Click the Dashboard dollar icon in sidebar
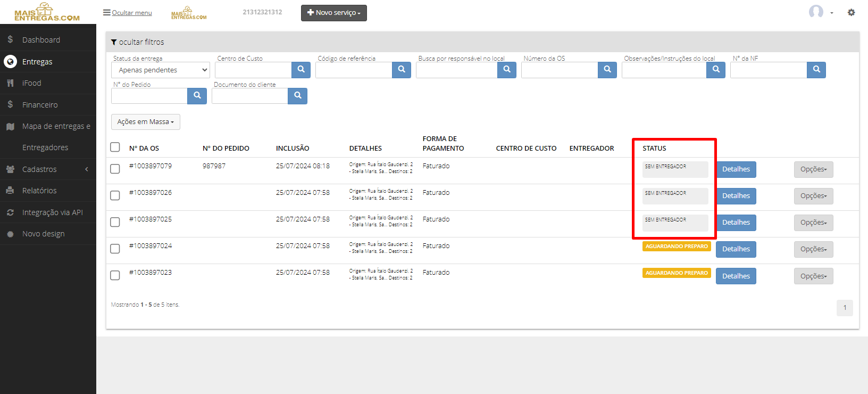868x394 pixels. (x=10, y=39)
